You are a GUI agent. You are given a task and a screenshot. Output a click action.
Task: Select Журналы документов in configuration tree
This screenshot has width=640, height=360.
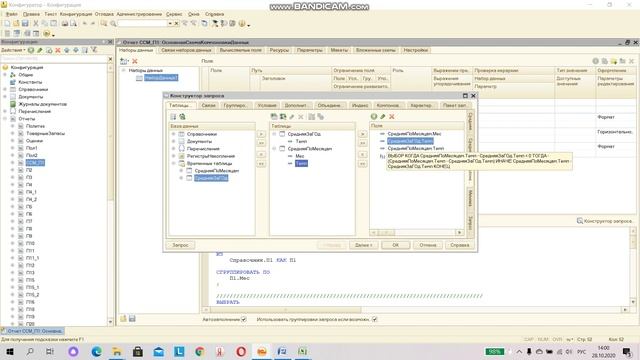[42, 104]
